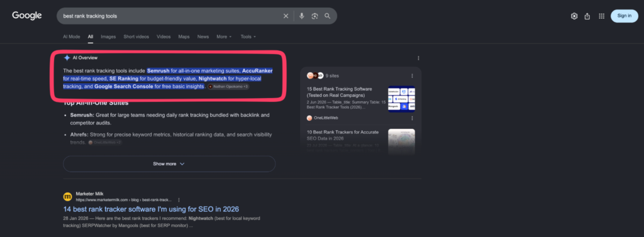Open three-dot menu beside 9 sites
This screenshot has width=644, height=237.
[x=412, y=76]
